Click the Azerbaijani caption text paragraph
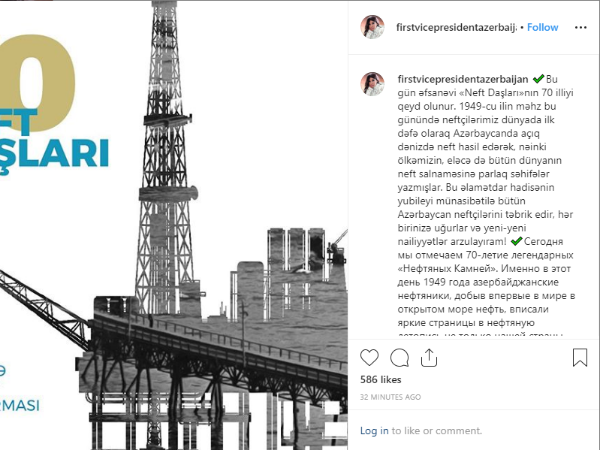 tap(486, 160)
